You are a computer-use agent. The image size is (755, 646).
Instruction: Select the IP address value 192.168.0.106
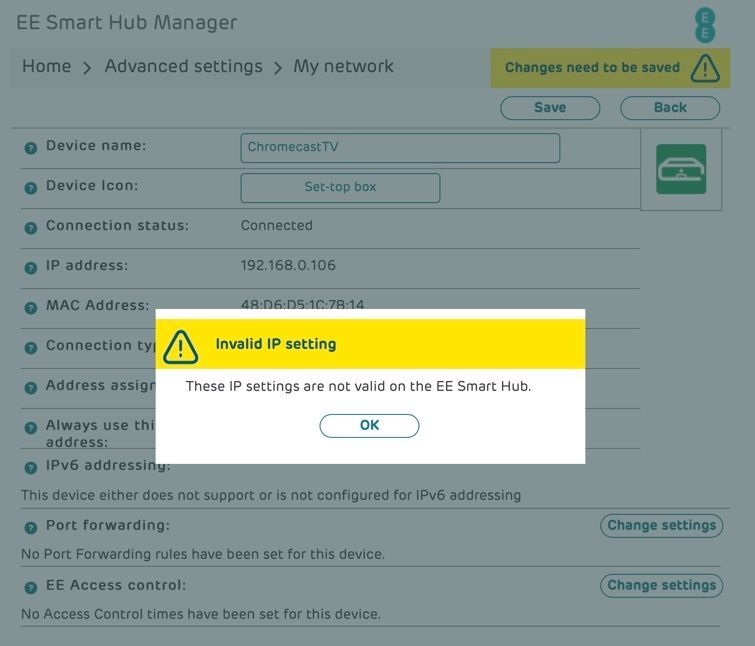[288, 265]
